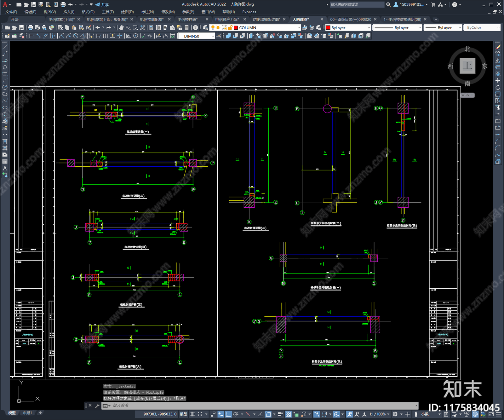Open the QuickCalc calculator icon
The image size is (504, 420).
(x=186, y=28)
